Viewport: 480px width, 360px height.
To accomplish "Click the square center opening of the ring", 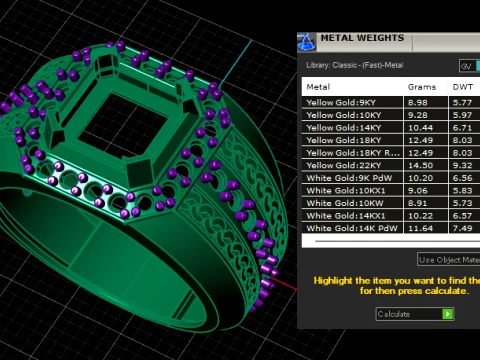I will click(x=122, y=124).
